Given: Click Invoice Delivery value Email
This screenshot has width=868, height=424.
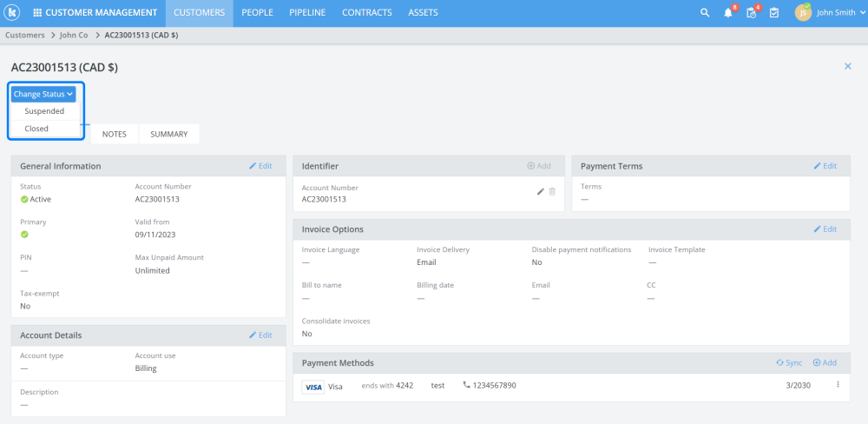Looking at the screenshot, I should coord(426,262).
